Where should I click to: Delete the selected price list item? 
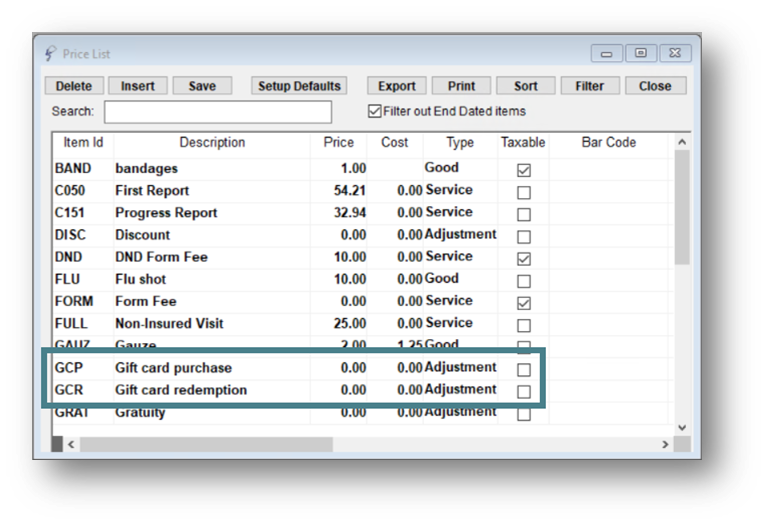coord(74,86)
